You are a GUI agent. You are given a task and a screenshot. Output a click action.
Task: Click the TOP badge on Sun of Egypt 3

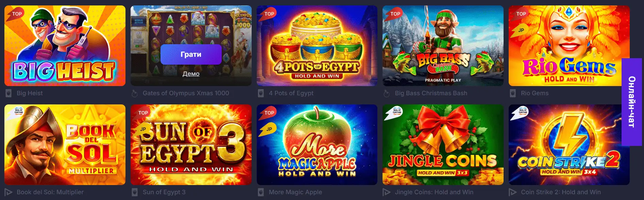(142, 113)
